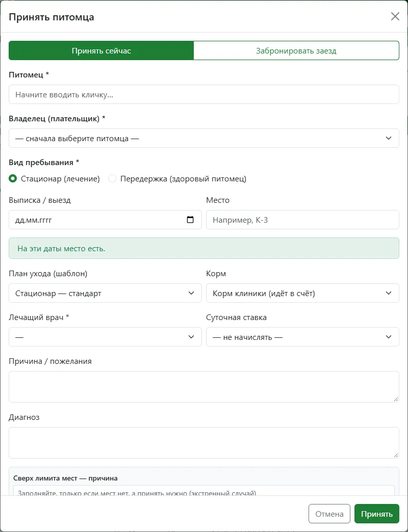408x532 pixels.
Task: Open the Корм dropdown
Action: pyautogui.click(x=302, y=293)
